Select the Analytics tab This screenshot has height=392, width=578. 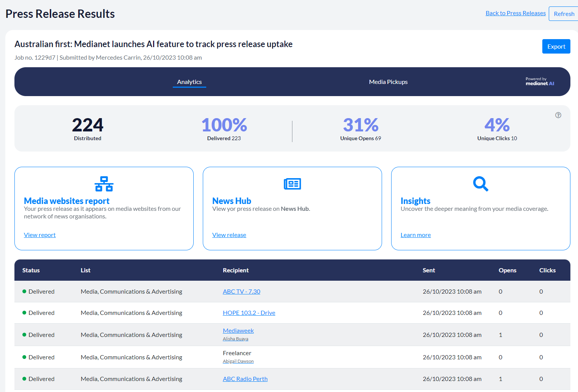click(x=189, y=82)
